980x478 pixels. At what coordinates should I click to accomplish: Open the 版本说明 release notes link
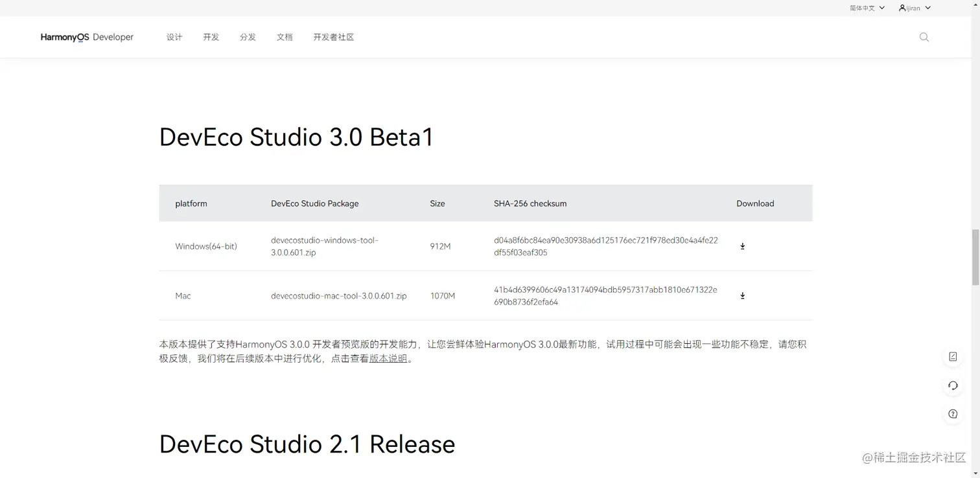pyautogui.click(x=388, y=358)
